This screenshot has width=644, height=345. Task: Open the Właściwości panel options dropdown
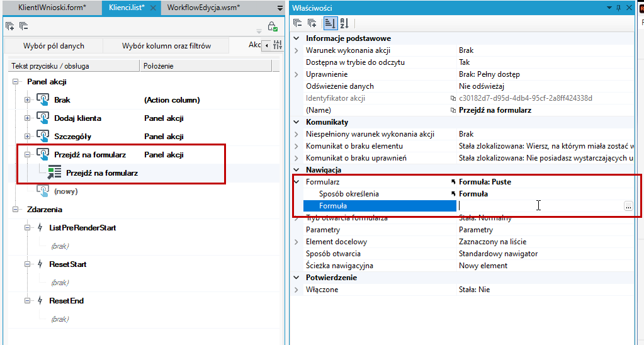(609, 8)
